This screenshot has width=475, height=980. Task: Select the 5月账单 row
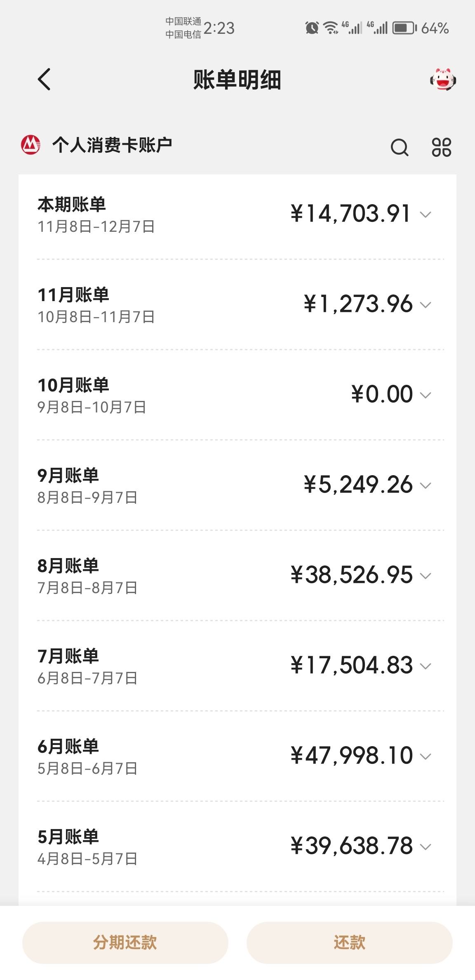(x=237, y=847)
